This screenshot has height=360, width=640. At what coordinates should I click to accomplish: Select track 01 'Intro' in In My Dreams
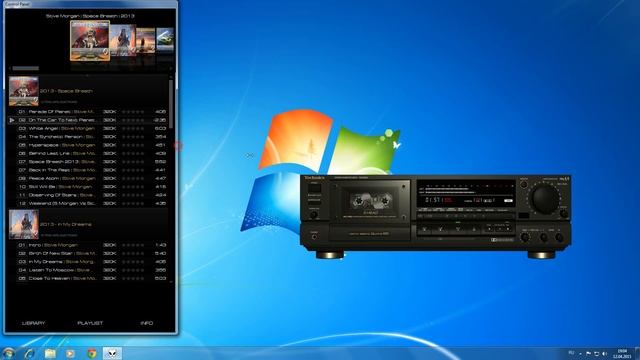pos(88,245)
